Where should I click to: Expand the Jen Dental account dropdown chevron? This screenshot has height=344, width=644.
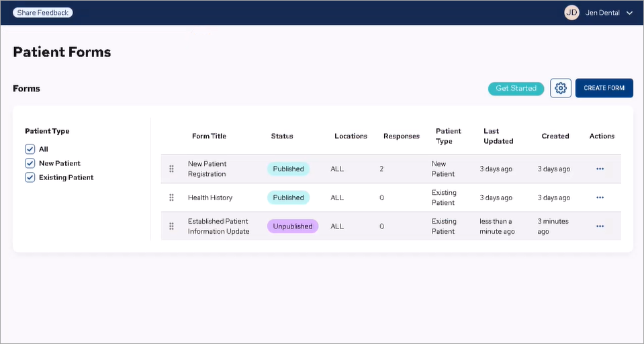pos(629,13)
